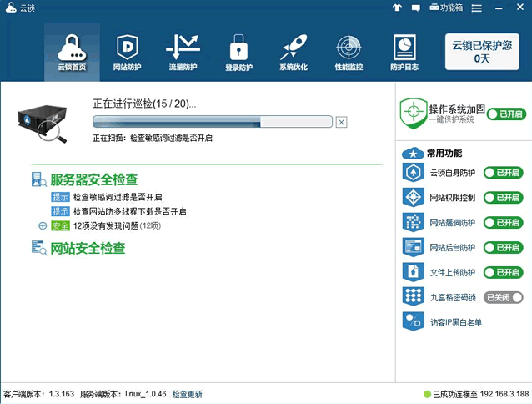This screenshot has height=404, width=532.
Task: Click the 文件上传防护 label
Action: tap(453, 273)
